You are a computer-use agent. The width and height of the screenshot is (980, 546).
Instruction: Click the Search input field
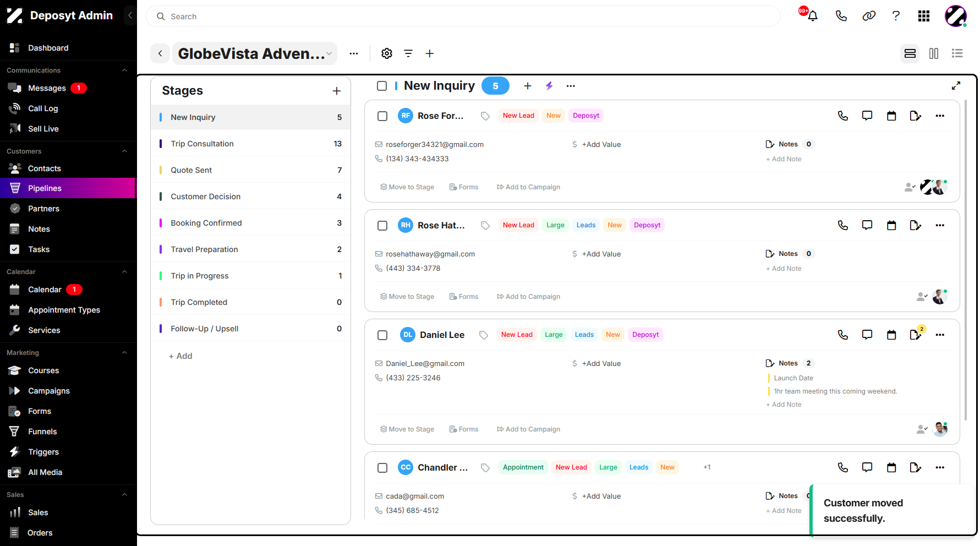coord(463,17)
